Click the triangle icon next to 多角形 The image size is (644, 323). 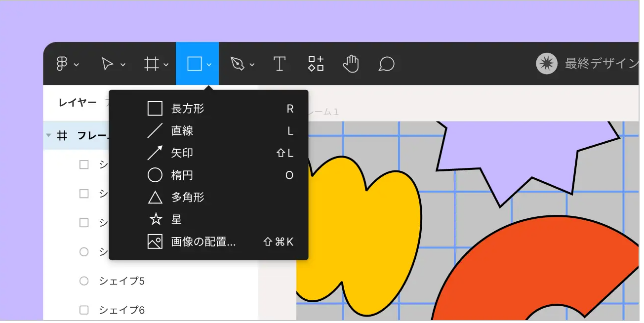click(155, 198)
